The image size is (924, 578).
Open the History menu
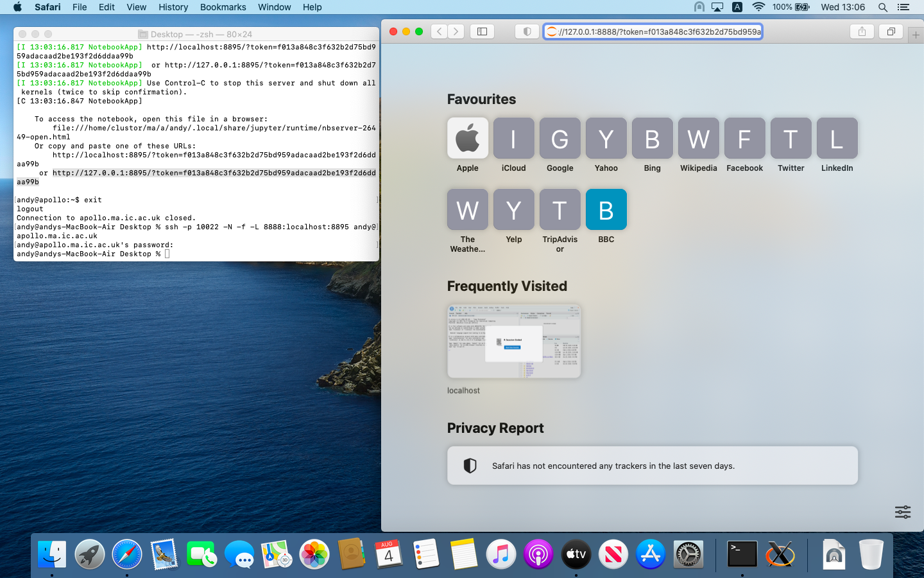click(173, 7)
